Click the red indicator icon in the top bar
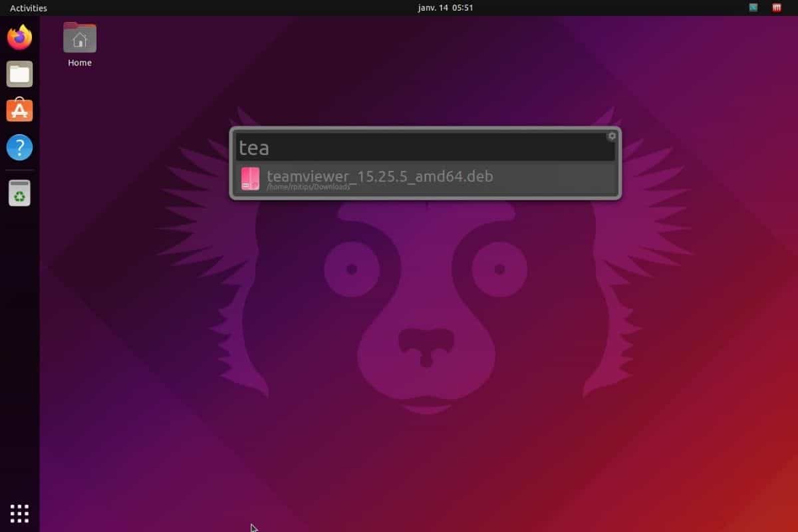This screenshot has width=798, height=532. [775, 7]
